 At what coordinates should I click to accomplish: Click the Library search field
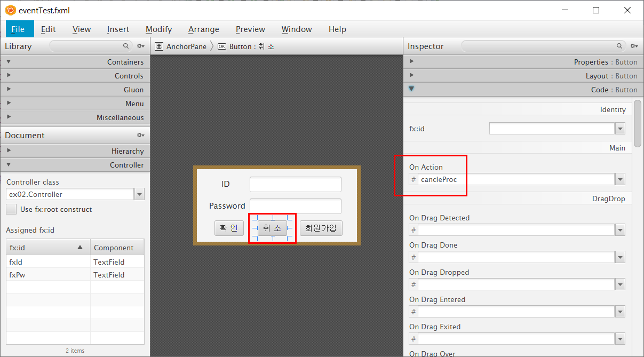tap(90, 46)
